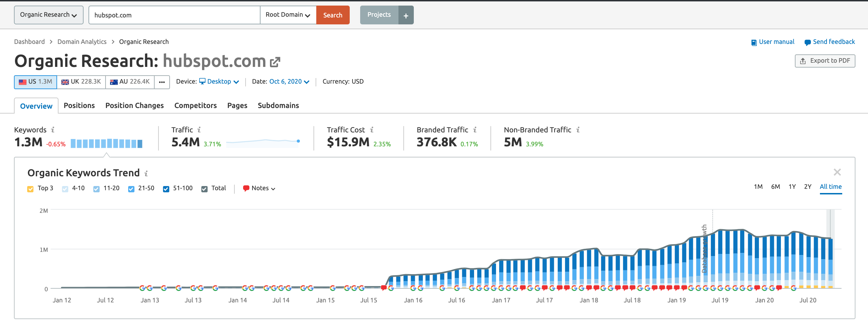Screen dimensions: 868x324
Task: Click the 5.4M traffic value
Action: [186, 142]
